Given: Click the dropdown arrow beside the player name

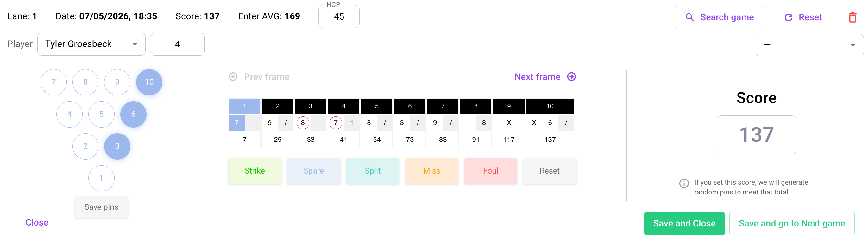Looking at the screenshot, I should [x=135, y=44].
